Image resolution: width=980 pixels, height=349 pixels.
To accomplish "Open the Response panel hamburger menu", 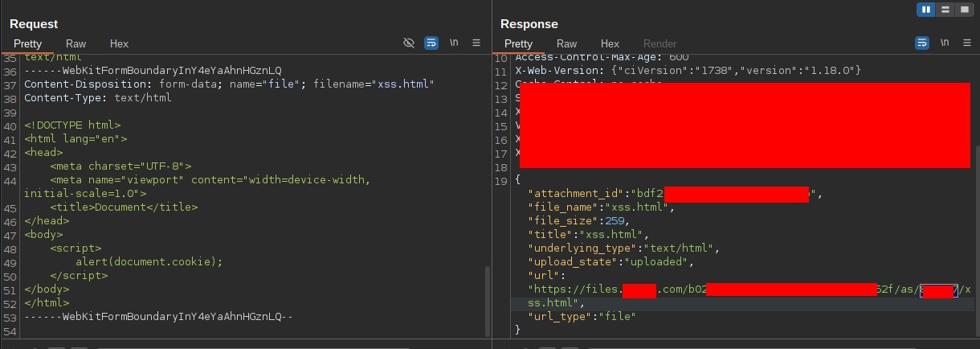I will pyautogui.click(x=966, y=43).
